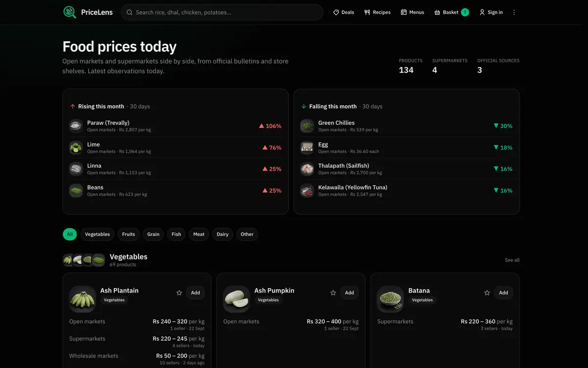The image size is (588, 368).
Task: Filter by Dairy category
Action: click(x=222, y=235)
